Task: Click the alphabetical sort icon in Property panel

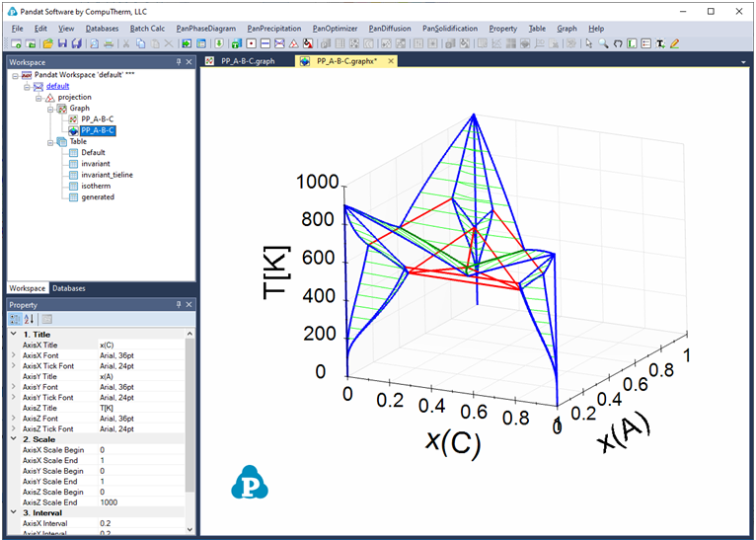Action: (x=29, y=319)
